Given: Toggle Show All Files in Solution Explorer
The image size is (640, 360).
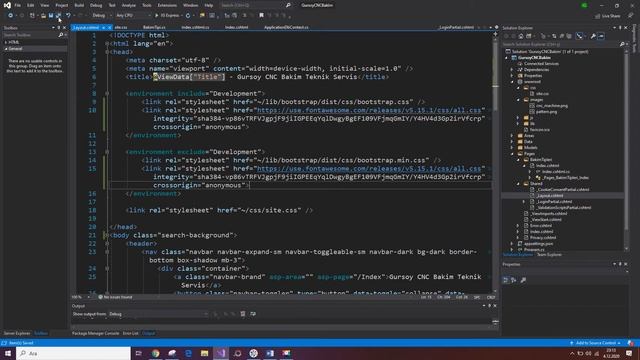Looking at the screenshot, I should coord(569,36).
